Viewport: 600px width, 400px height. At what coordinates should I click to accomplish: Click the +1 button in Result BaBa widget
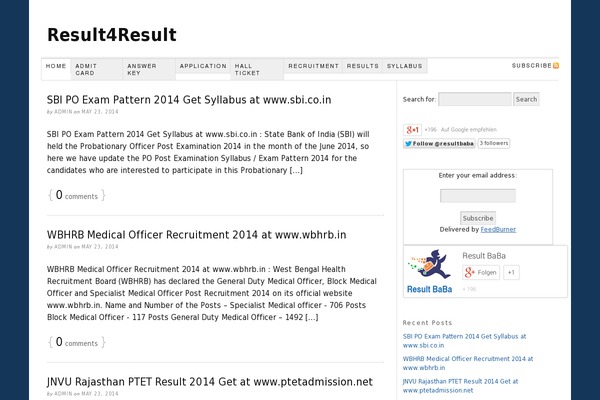pyautogui.click(x=511, y=273)
